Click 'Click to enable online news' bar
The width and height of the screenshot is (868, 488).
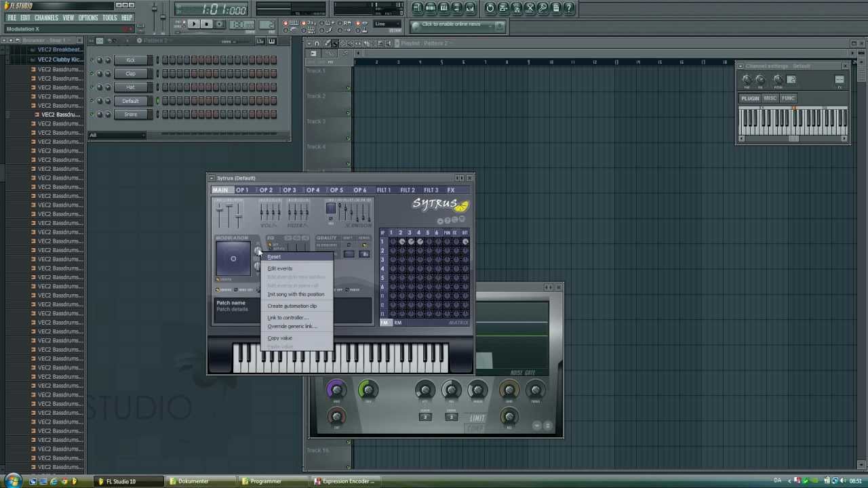[458, 25]
